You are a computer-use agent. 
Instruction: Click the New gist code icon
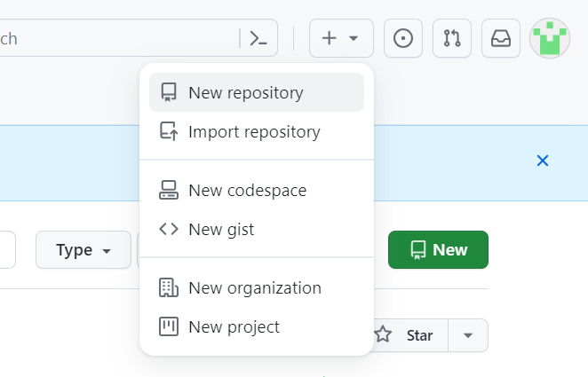click(169, 230)
